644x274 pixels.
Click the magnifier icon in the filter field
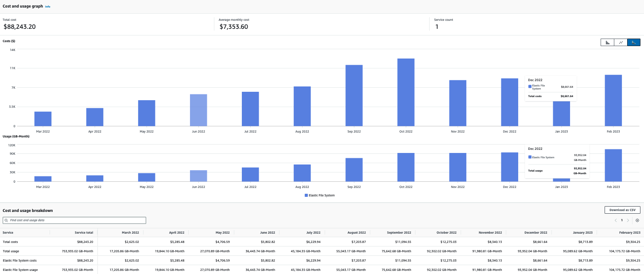tap(6, 220)
